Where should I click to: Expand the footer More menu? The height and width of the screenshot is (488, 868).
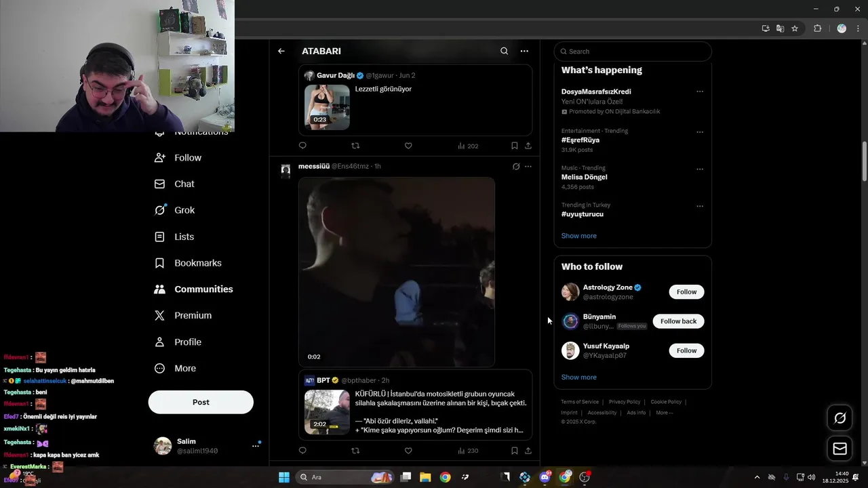click(664, 413)
